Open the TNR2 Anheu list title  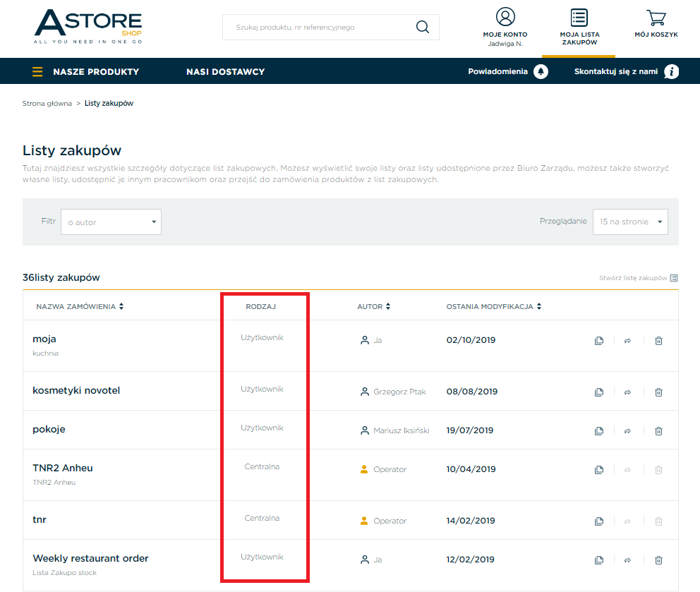tap(63, 468)
